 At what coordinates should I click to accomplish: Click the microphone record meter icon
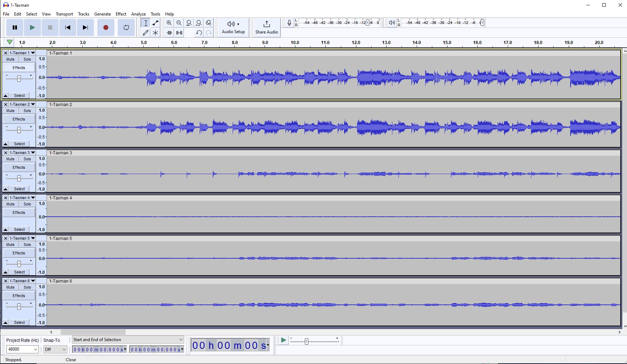[x=289, y=23]
